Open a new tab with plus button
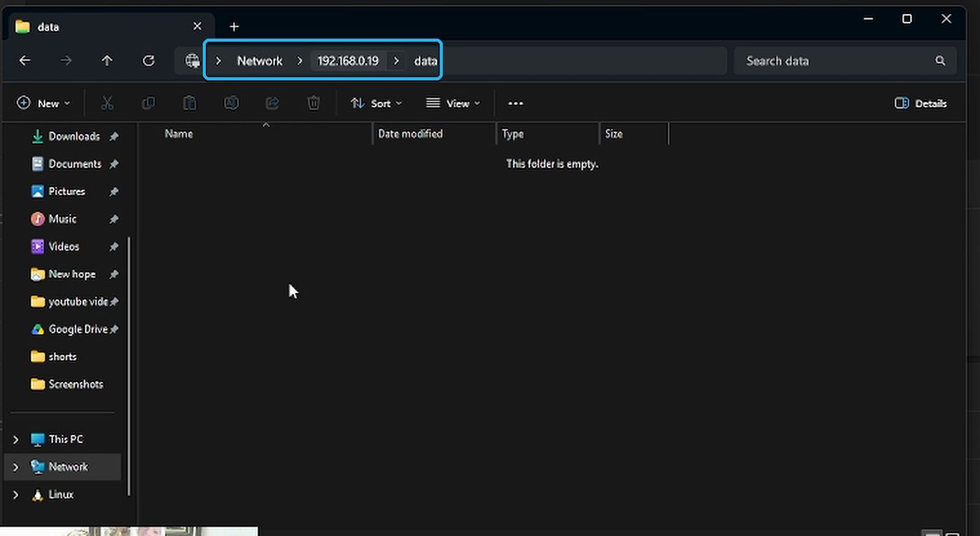980x536 pixels. 234,27
